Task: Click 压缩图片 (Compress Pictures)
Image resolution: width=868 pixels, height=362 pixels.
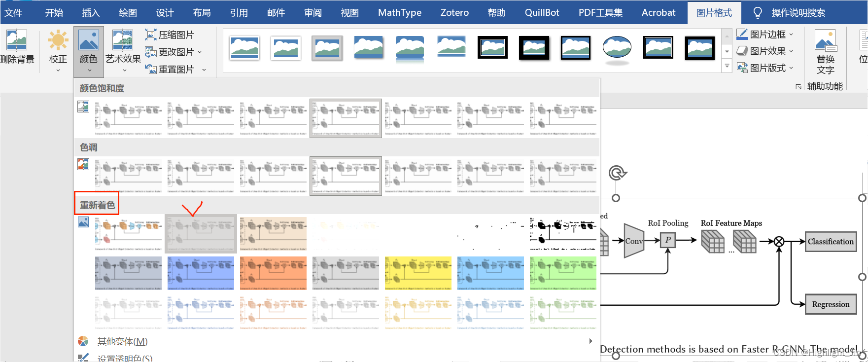Action: click(170, 35)
